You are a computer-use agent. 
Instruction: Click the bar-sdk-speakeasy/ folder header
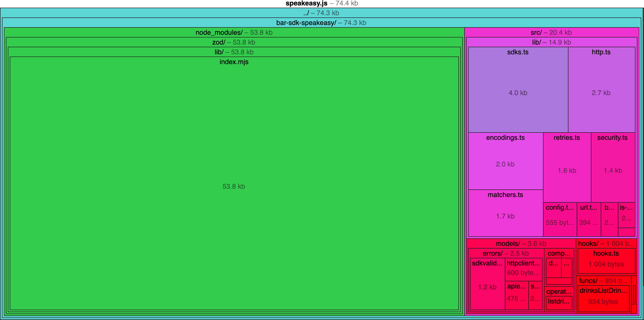[x=321, y=23]
